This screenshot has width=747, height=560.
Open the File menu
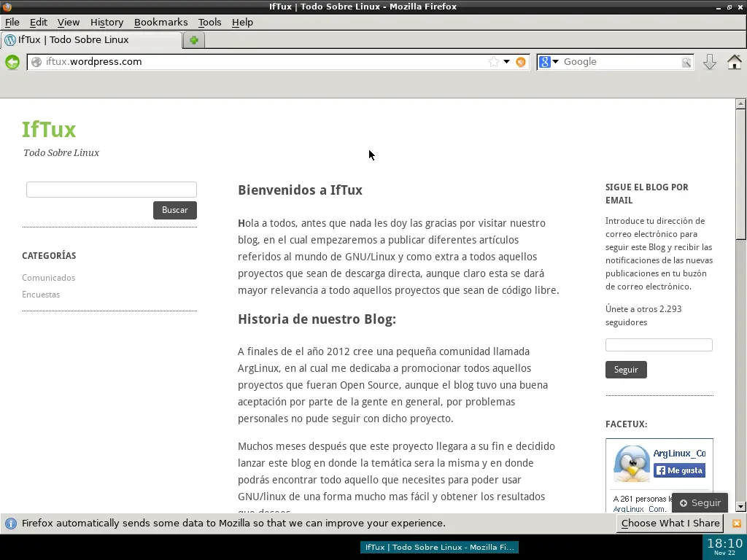[12, 23]
